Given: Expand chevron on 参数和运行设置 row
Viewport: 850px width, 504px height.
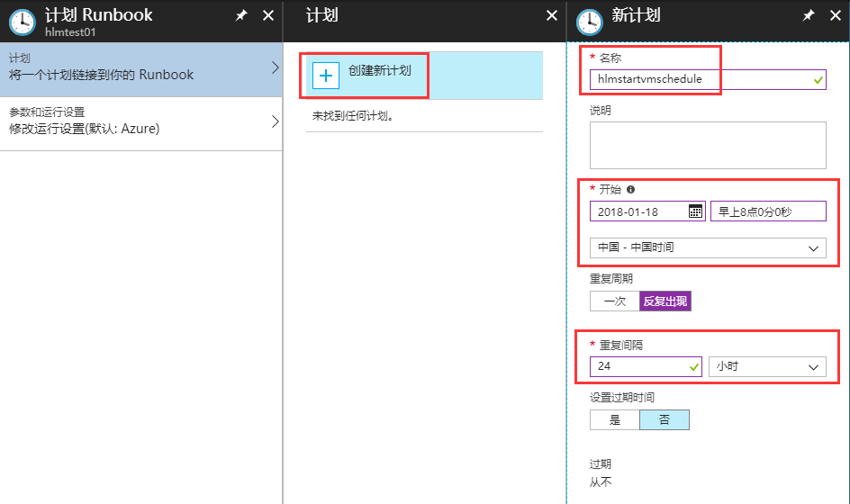Looking at the screenshot, I should [275, 121].
